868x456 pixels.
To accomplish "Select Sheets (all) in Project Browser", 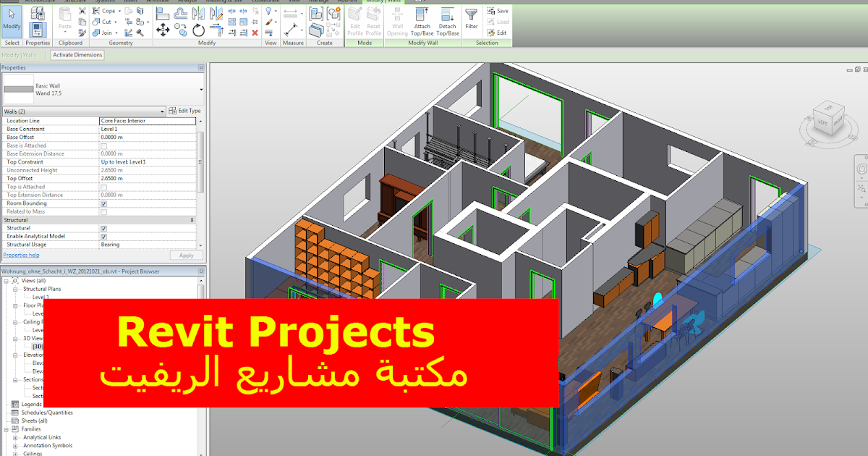I will 35,421.
